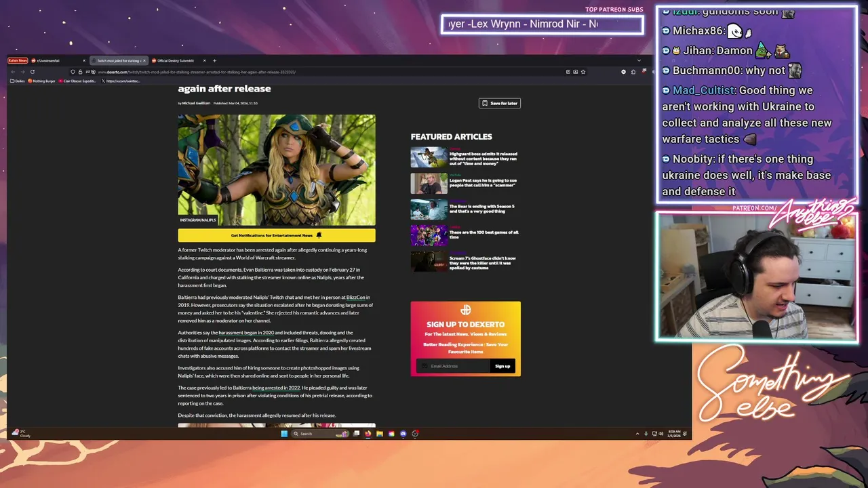The height and width of the screenshot is (488, 868).
Task: Open the BlizzCon link in the article
Action: pos(356,298)
